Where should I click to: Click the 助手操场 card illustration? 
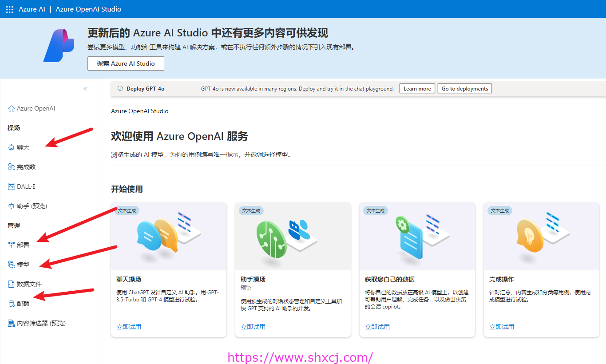point(293,237)
